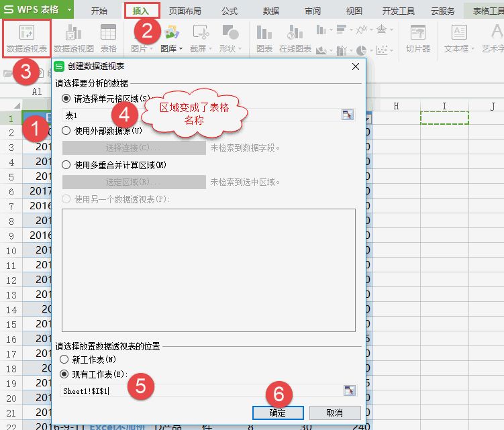
Task: Switch to the 开发工具 tab
Action: [398, 11]
